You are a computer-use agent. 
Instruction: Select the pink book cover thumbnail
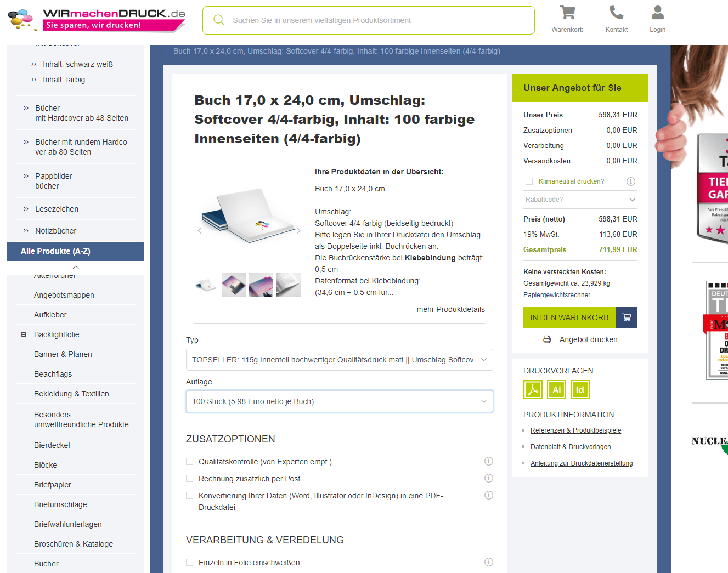[261, 285]
